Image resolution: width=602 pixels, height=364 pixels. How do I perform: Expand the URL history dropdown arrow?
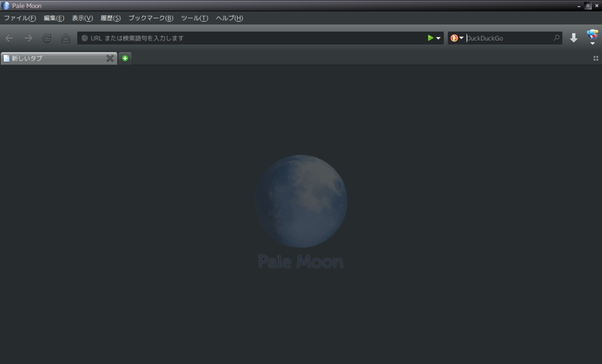pos(438,38)
